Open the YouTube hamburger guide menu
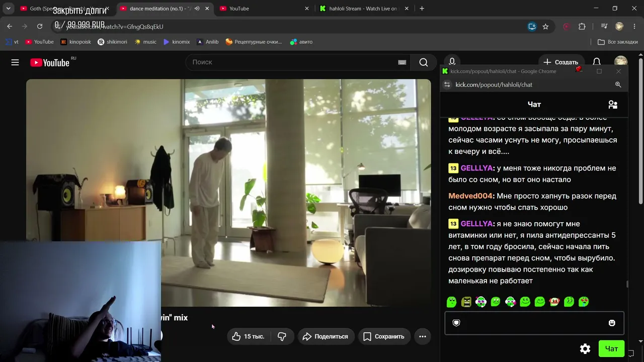Screen dimensions: 644x362 [x=15, y=62]
